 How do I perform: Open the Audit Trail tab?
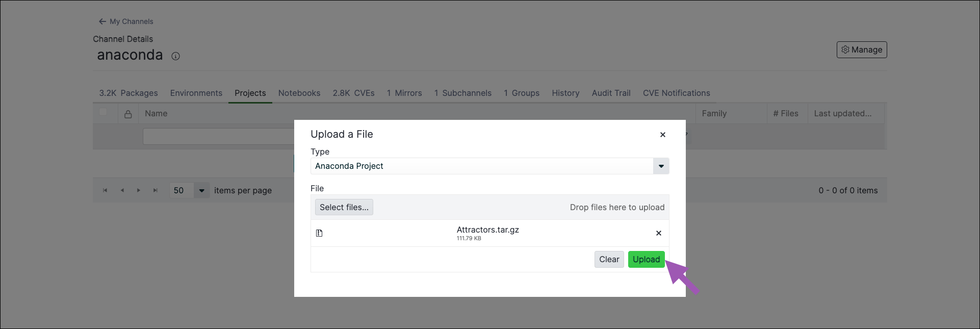[611, 93]
